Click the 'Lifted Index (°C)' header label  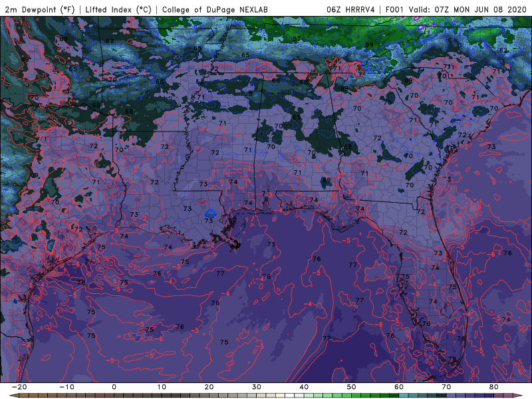[x=118, y=9]
